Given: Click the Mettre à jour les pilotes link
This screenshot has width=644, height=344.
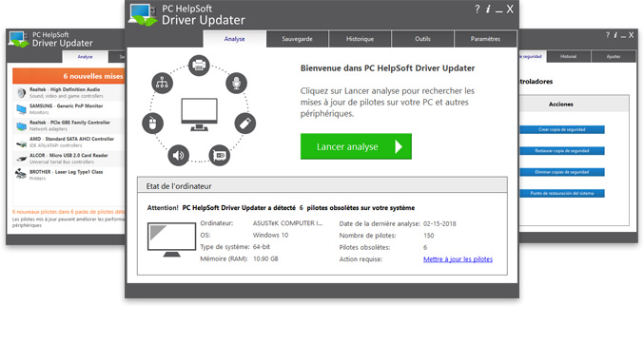Looking at the screenshot, I should (x=458, y=259).
